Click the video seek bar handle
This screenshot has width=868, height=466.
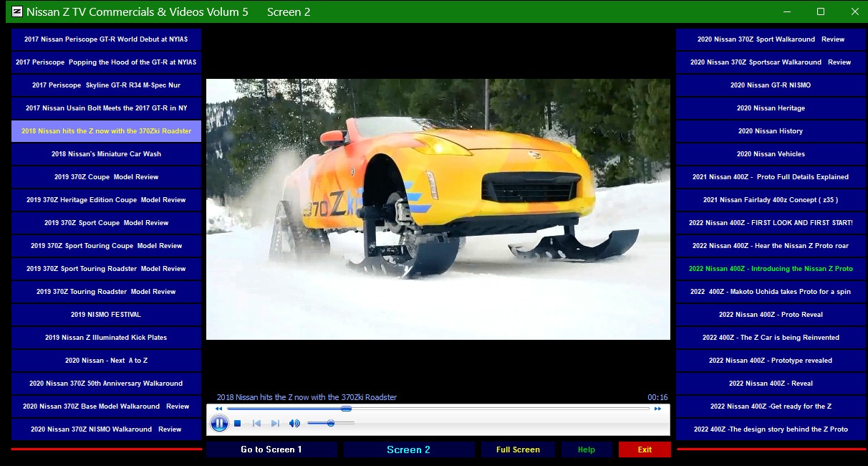click(346, 409)
